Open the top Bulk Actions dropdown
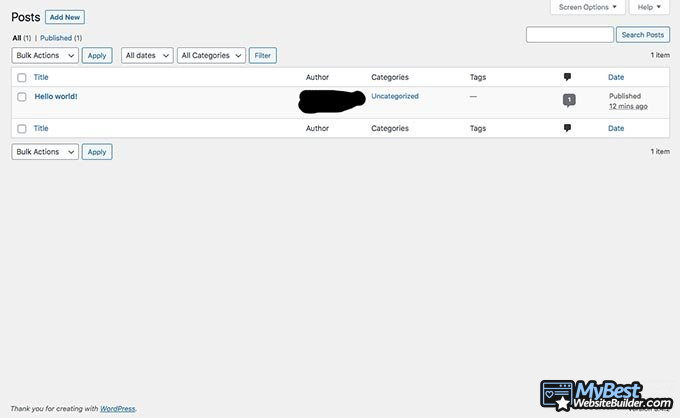Screen dimensions: 680x418 tap(45, 56)
